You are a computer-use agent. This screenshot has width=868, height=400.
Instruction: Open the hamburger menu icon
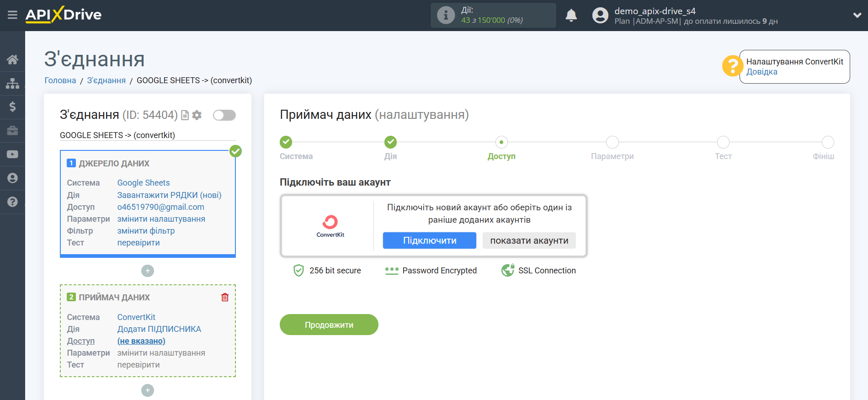[x=12, y=15]
